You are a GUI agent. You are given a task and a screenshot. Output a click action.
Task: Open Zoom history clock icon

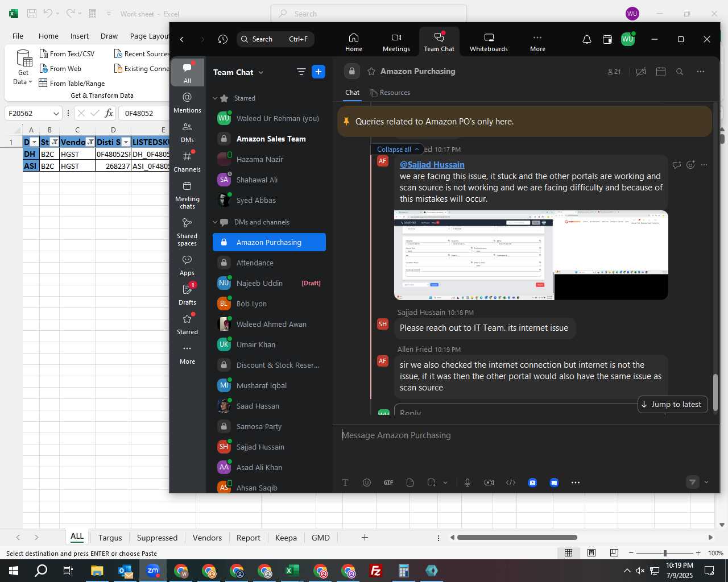223,39
